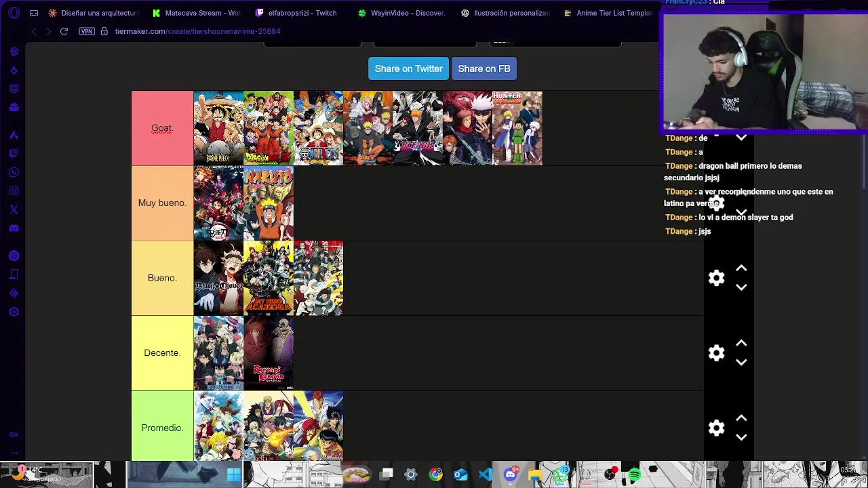Open Windows Settings from the taskbar
This screenshot has width=868, height=488.
[x=411, y=474]
